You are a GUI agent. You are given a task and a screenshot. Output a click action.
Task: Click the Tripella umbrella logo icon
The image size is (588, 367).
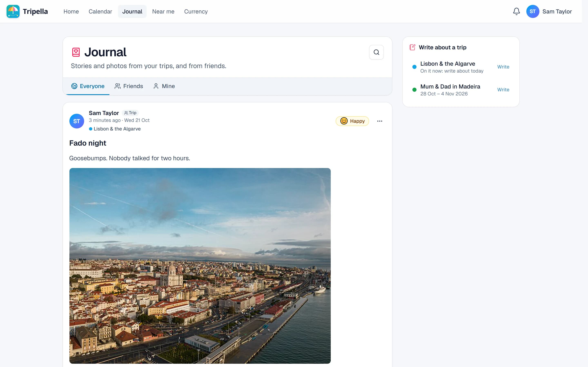click(x=13, y=11)
